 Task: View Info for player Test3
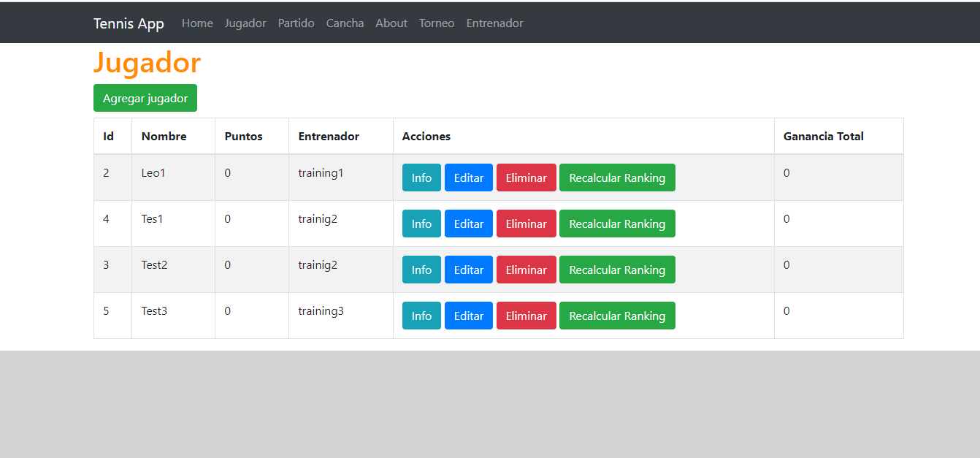(x=421, y=316)
